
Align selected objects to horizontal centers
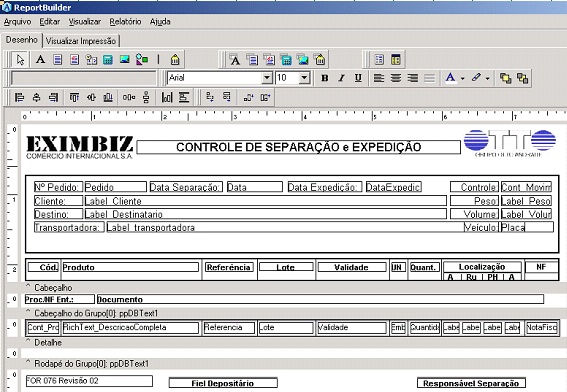point(36,97)
